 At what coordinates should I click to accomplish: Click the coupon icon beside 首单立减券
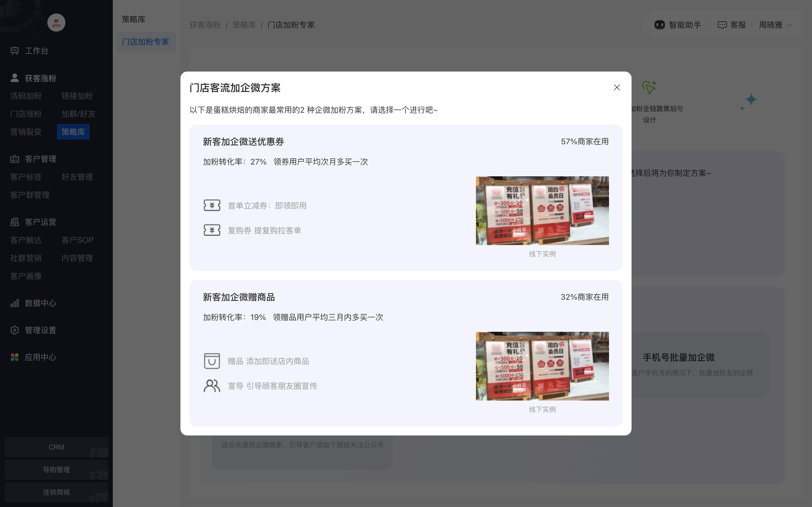[212, 205]
